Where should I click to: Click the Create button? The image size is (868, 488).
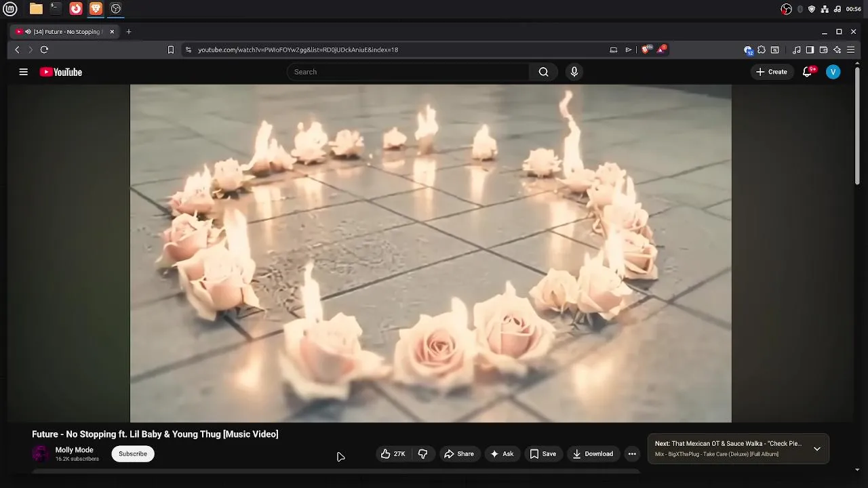772,72
